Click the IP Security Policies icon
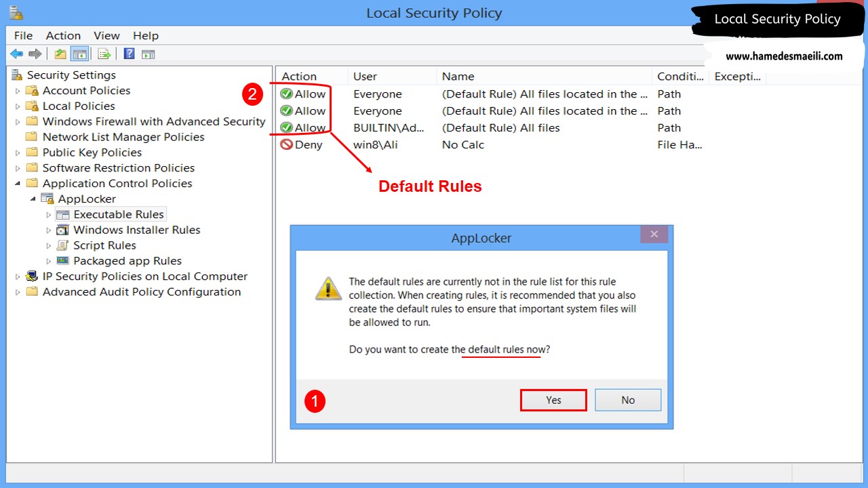The width and height of the screenshot is (868, 488). coord(32,276)
